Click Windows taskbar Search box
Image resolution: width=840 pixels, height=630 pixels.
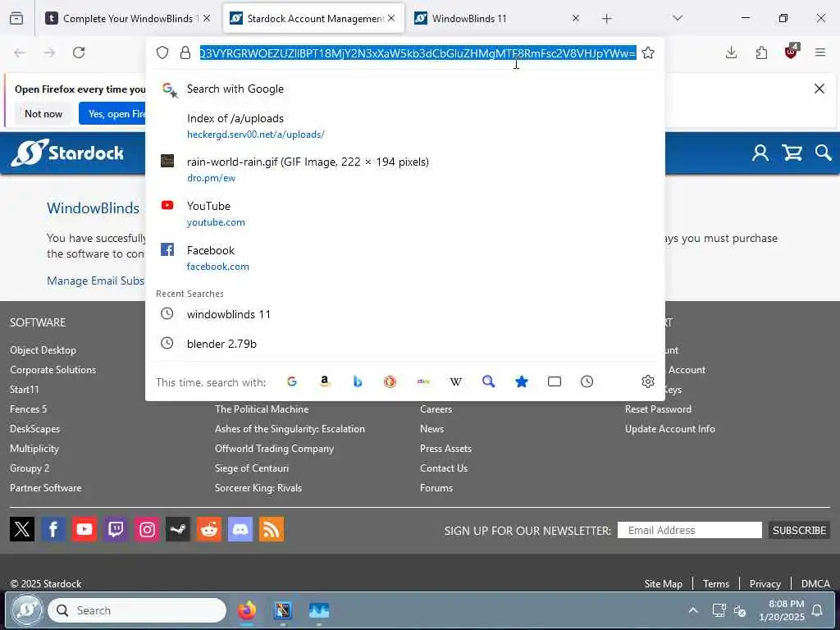point(137,610)
